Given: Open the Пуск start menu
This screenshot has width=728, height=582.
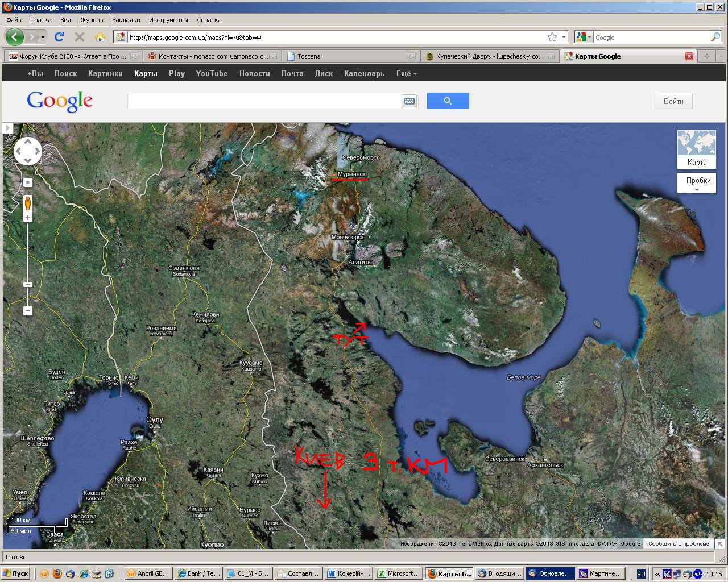Looking at the screenshot, I should [16, 573].
